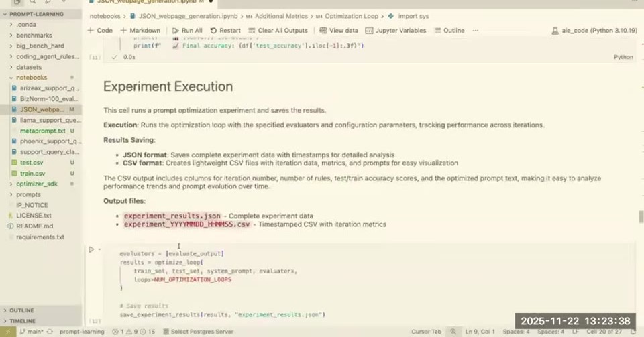Screen dimensions: 644x337
Task: Select JSON_webpage_generation.ipynb editor tab
Action: (150, 2)
